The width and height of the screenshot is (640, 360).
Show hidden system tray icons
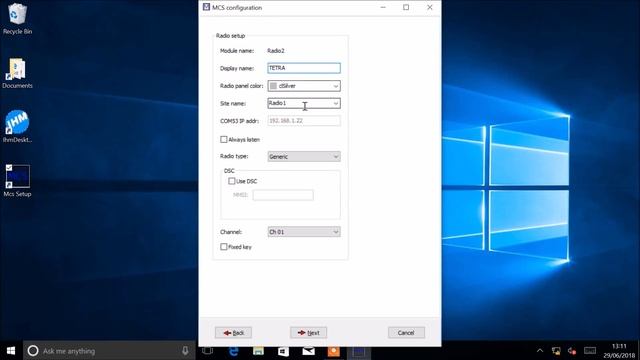coord(540,351)
